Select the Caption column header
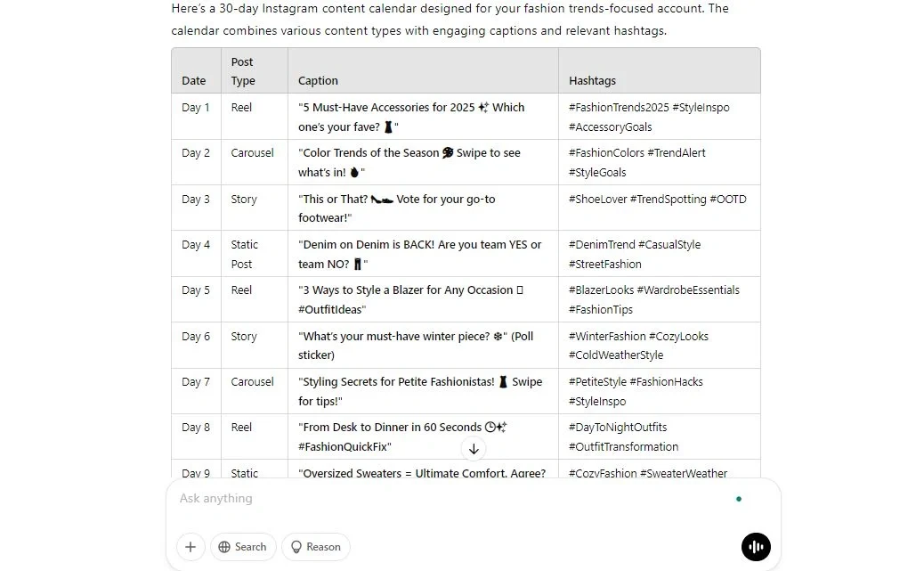The width and height of the screenshot is (924, 571). [x=318, y=80]
